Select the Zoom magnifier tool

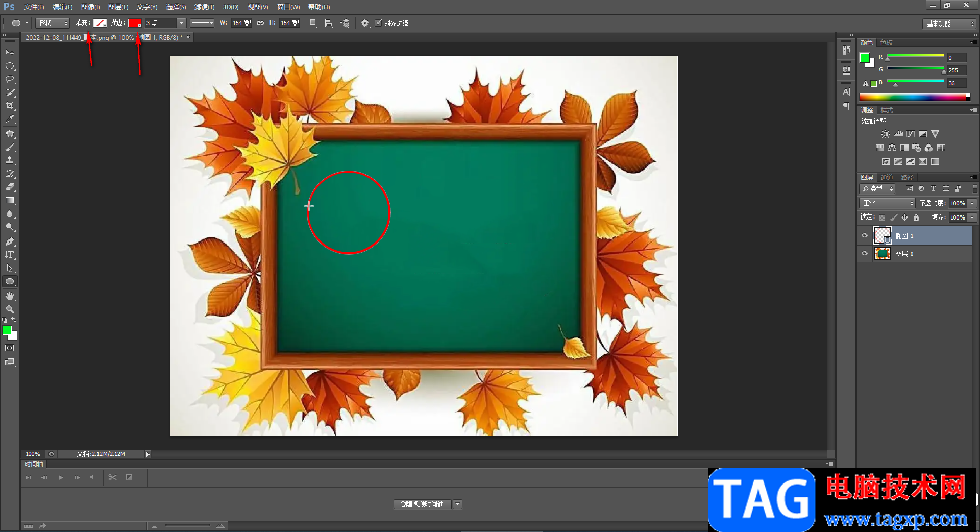[x=10, y=309]
